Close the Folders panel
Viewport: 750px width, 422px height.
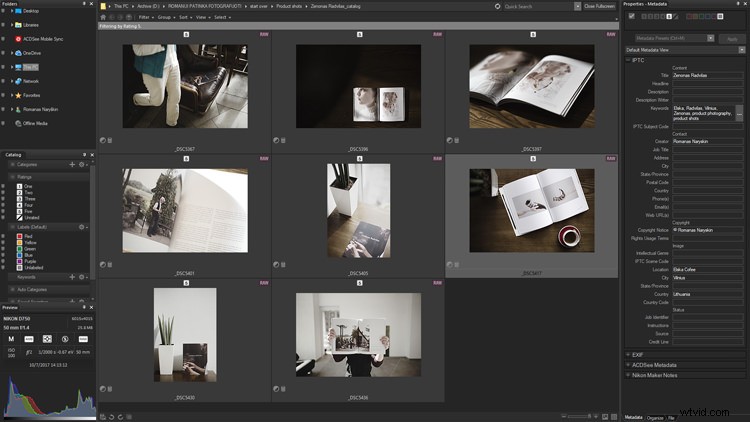click(x=91, y=4)
